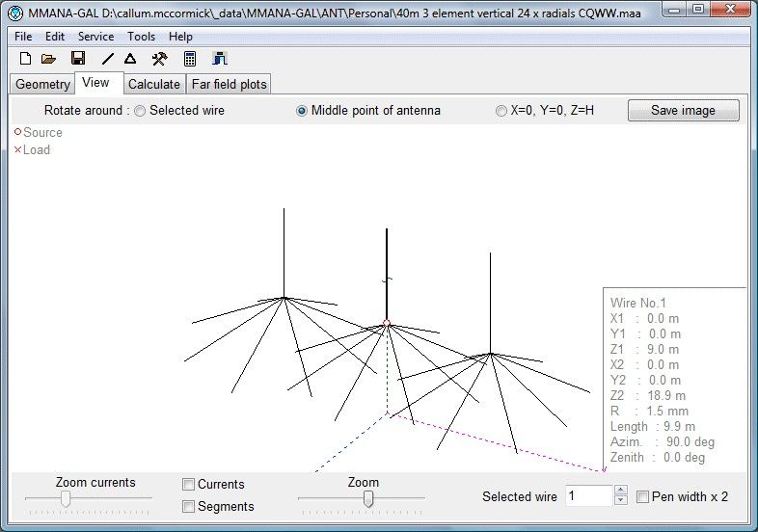The height and width of the screenshot is (532, 758).
Task: Open a file with the folder icon
Action: 48,59
